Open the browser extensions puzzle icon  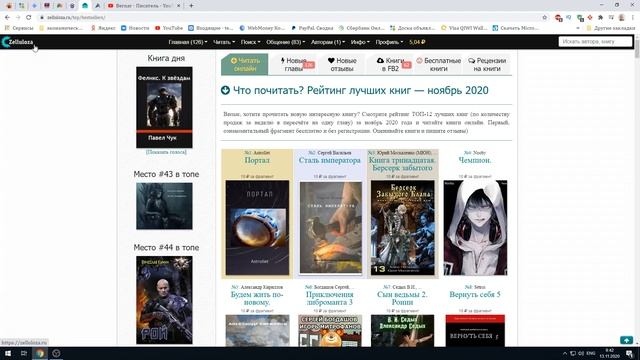(x=600, y=18)
